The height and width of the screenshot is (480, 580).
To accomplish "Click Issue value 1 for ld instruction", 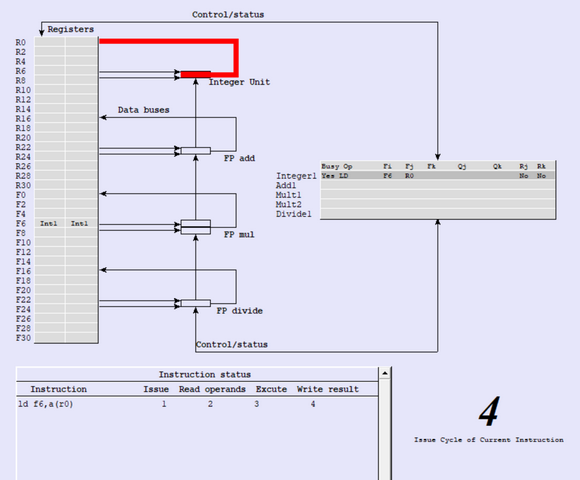I will [x=163, y=404].
